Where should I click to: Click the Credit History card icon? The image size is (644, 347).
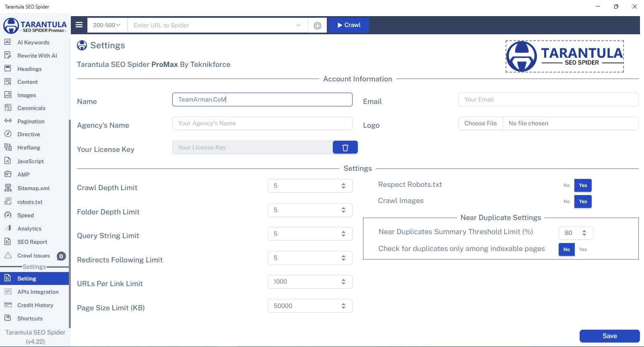(8, 305)
